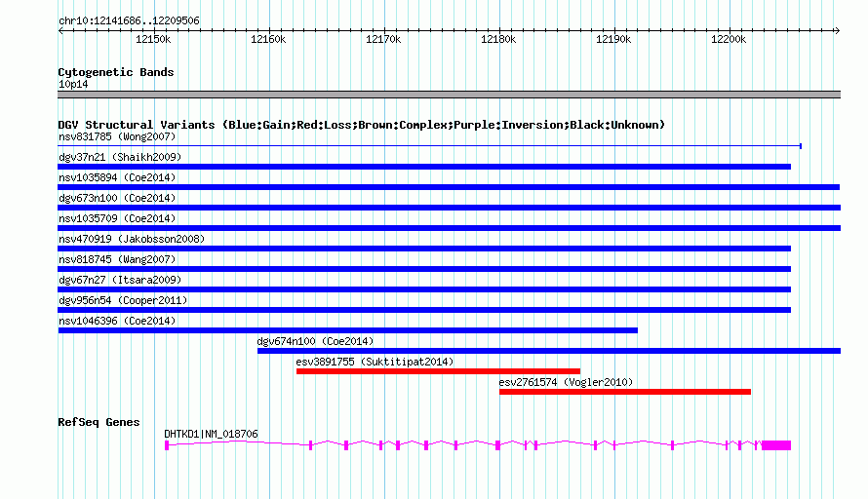Click the blue bar under dgv67n27

(x=424, y=289)
